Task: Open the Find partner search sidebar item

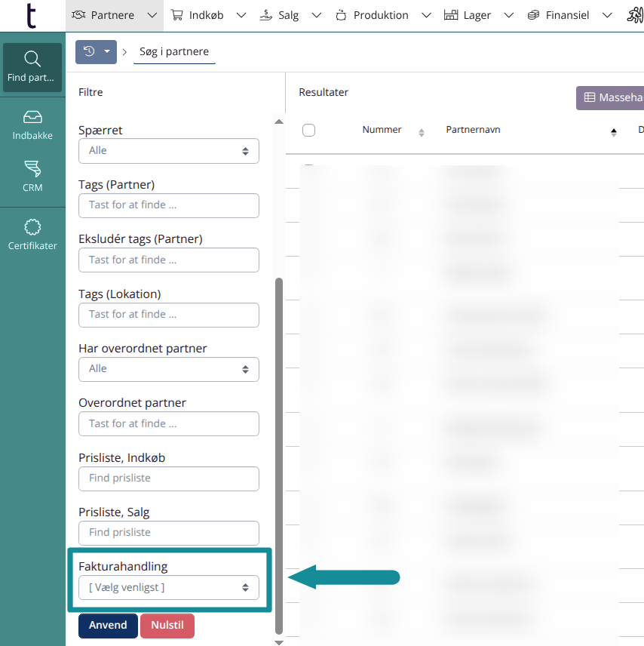Action: 32,67
